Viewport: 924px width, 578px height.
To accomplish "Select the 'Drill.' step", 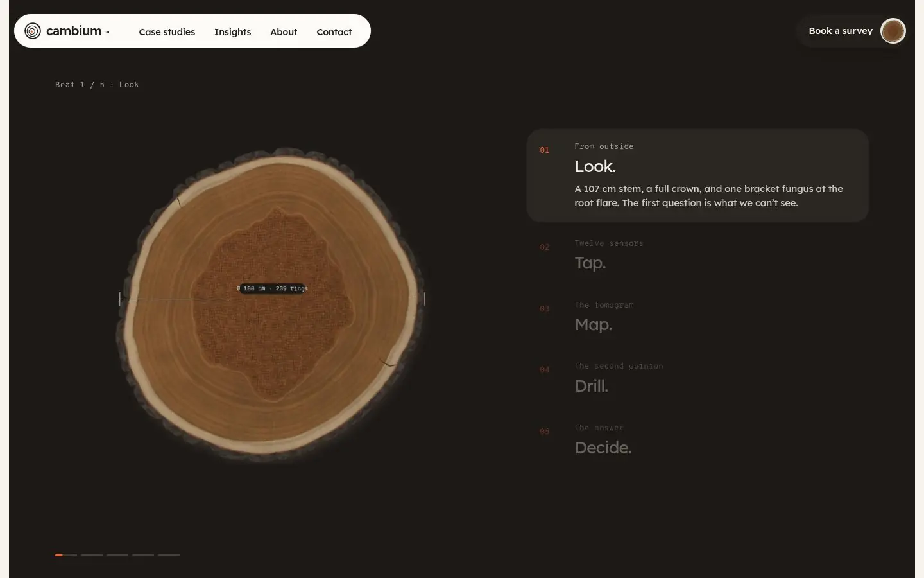I will pos(697,378).
